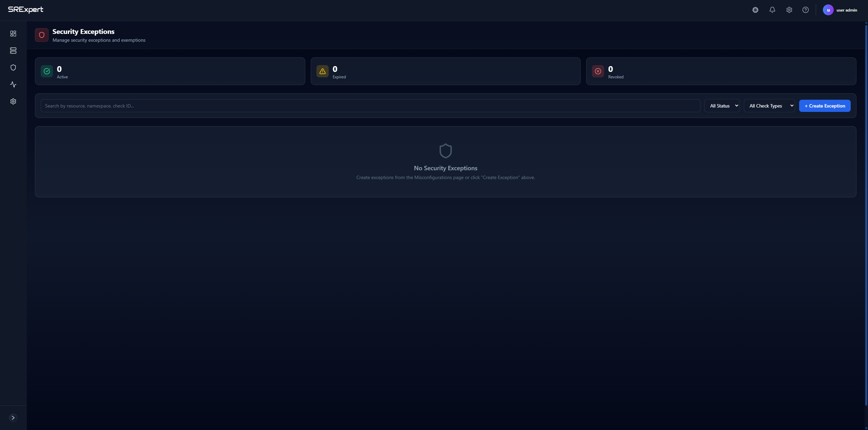Click the Active exceptions stat card
Image resolution: width=868 pixels, height=430 pixels.
(x=170, y=71)
